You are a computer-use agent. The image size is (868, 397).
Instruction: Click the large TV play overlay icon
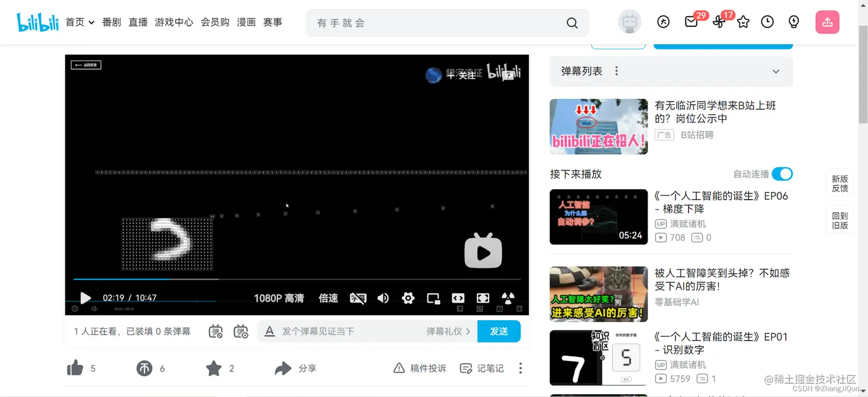[483, 251]
